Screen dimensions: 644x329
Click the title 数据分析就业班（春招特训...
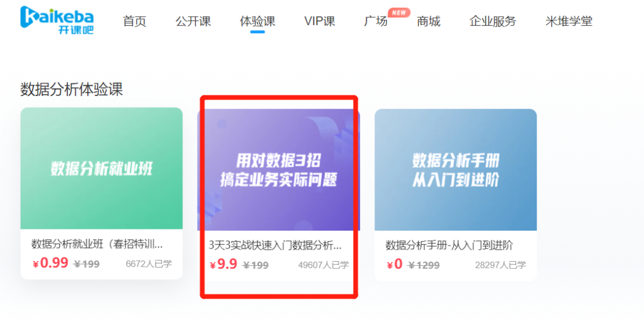[97, 244]
